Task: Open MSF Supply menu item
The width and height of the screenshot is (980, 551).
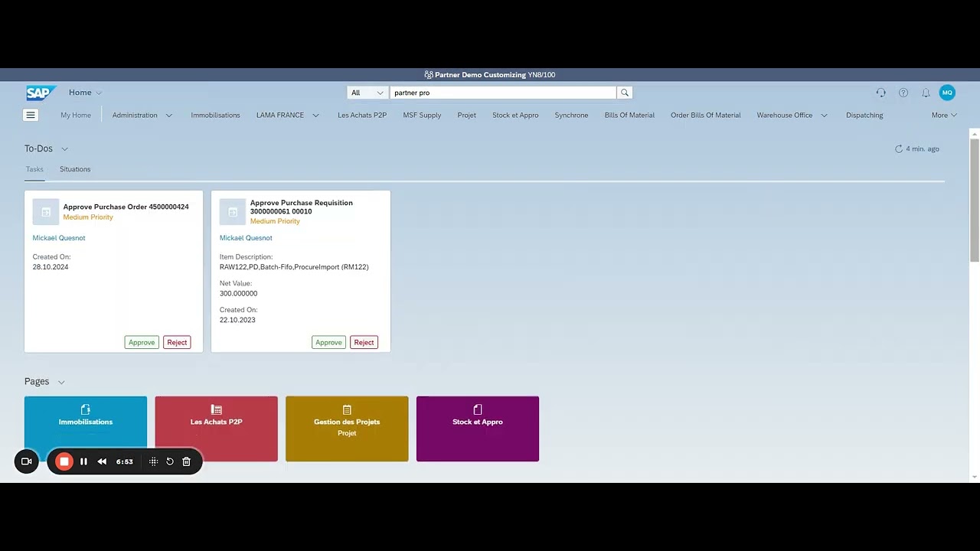Action: [x=422, y=116]
